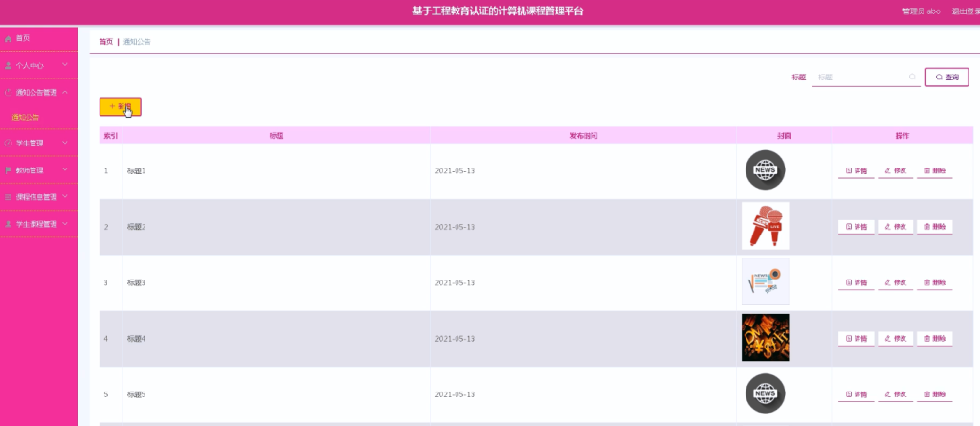Click the clock icon beside 学生管理
980x426 pixels.
coord(8,144)
